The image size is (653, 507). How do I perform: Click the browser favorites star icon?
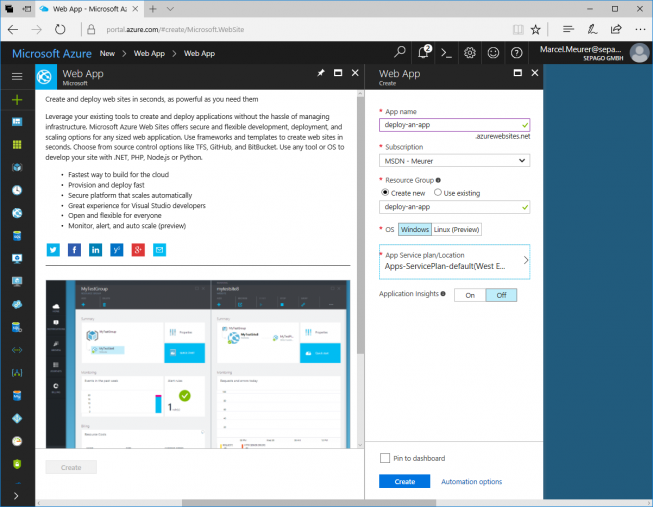pyautogui.click(x=536, y=30)
